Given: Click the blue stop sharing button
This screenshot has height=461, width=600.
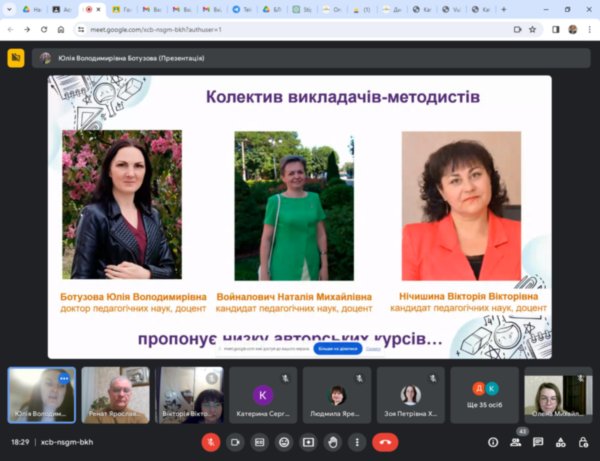Looking at the screenshot, I should tap(337, 349).
